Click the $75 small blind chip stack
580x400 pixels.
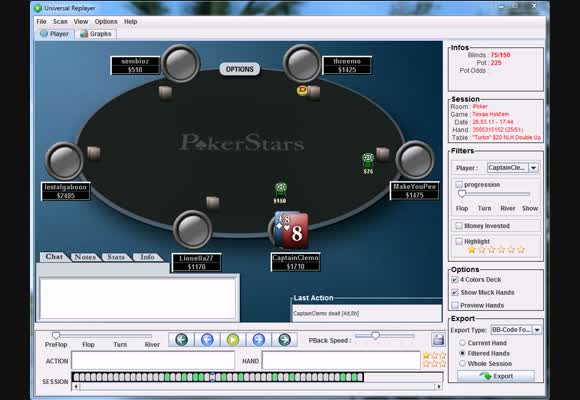coord(368,161)
